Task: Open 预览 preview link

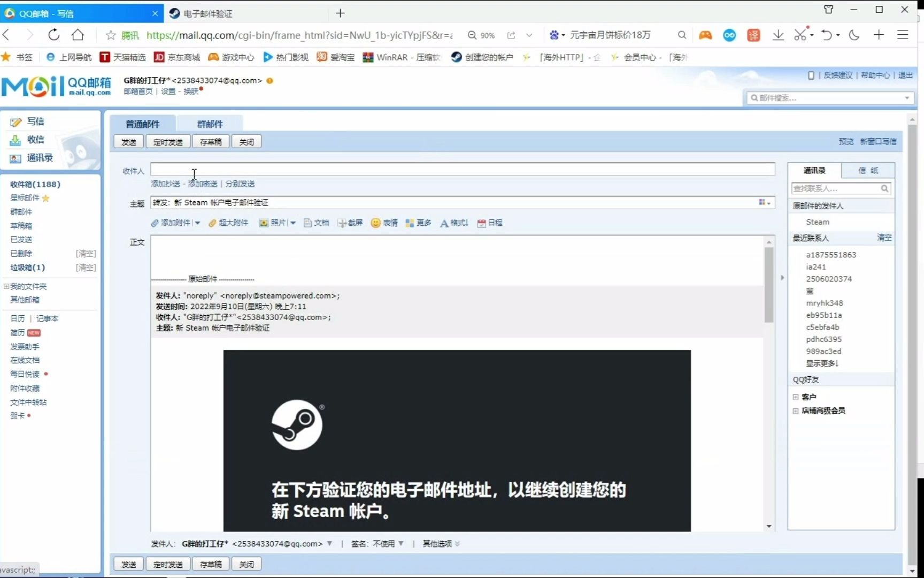Action: [x=846, y=141]
